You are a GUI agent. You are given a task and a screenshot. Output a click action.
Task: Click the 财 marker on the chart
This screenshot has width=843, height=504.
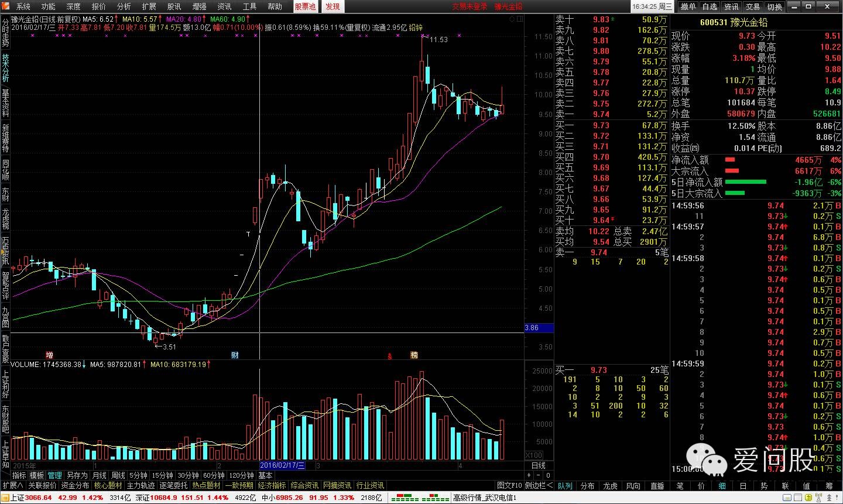point(235,355)
